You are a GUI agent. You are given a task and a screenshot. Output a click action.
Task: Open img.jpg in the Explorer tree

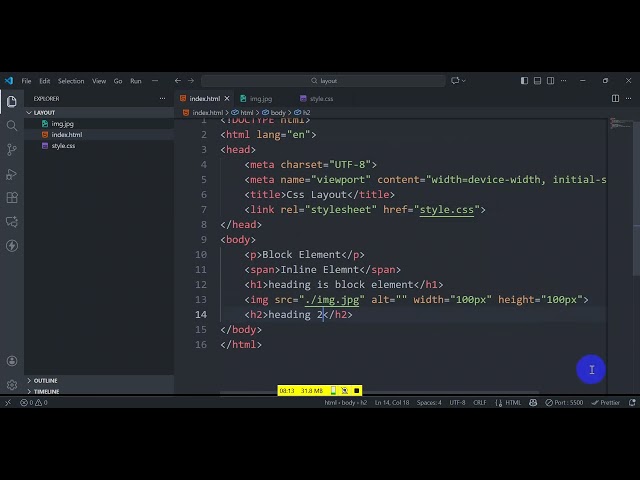coord(62,124)
